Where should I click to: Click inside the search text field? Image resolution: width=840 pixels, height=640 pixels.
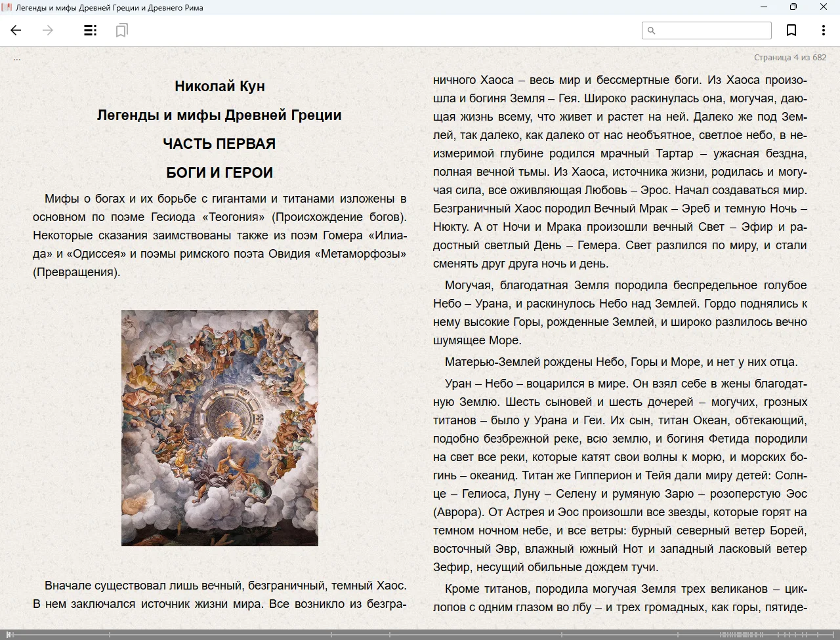713,30
